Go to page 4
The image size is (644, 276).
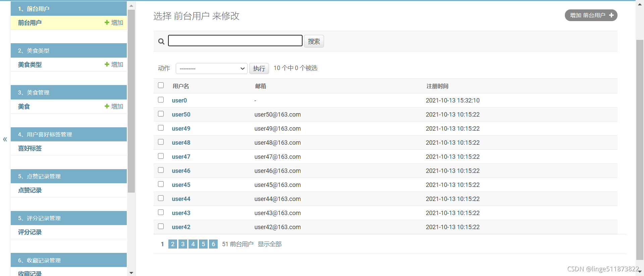pos(193,244)
